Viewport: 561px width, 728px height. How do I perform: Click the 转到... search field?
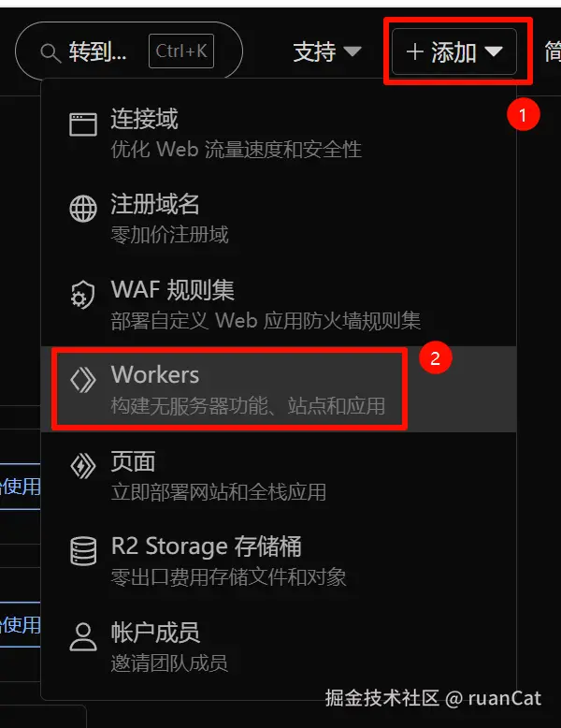pyautogui.click(x=129, y=51)
